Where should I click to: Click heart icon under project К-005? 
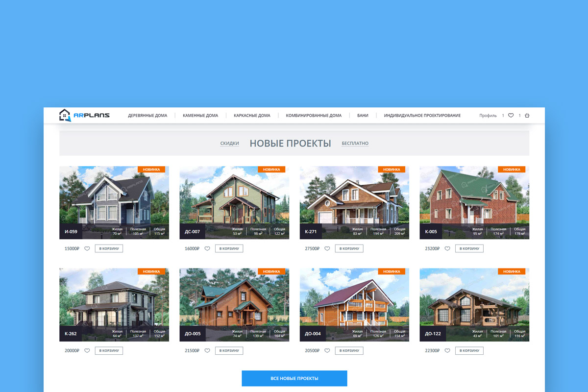click(x=447, y=248)
